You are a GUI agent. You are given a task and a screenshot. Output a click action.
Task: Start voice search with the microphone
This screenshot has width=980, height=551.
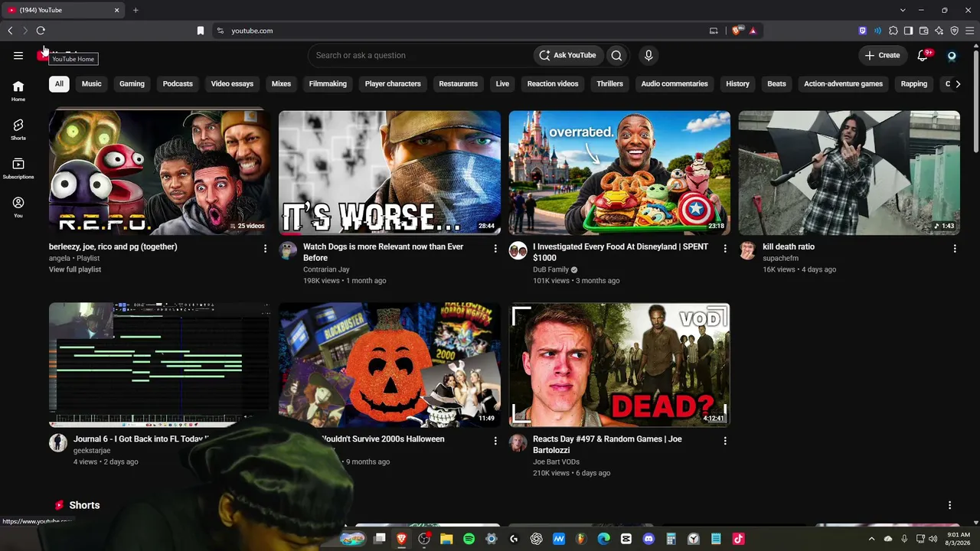coord(648,55)
